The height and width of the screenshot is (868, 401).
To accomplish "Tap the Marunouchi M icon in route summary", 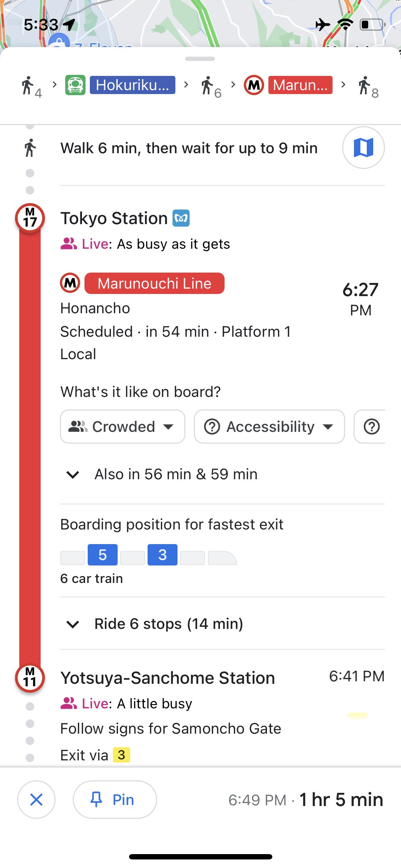I will click(x=254, y=85).
